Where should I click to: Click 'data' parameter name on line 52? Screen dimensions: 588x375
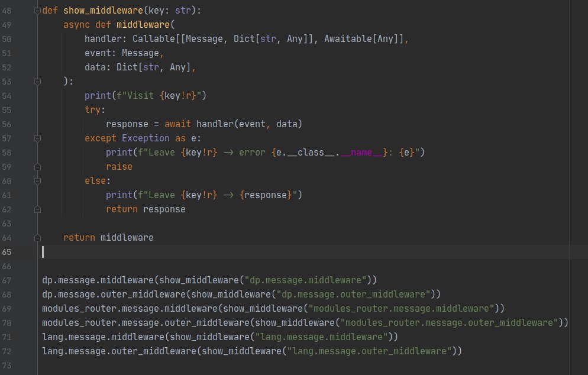tap(95, 67)
